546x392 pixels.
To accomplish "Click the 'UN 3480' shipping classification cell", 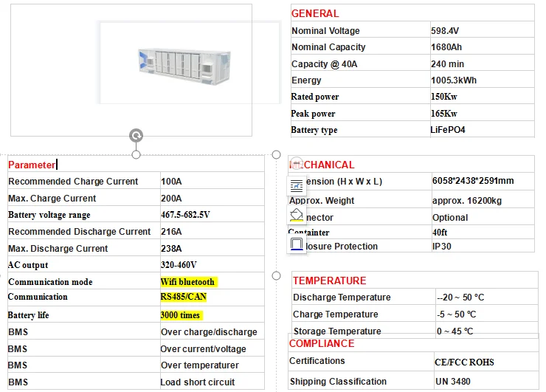I will [452, 382].
